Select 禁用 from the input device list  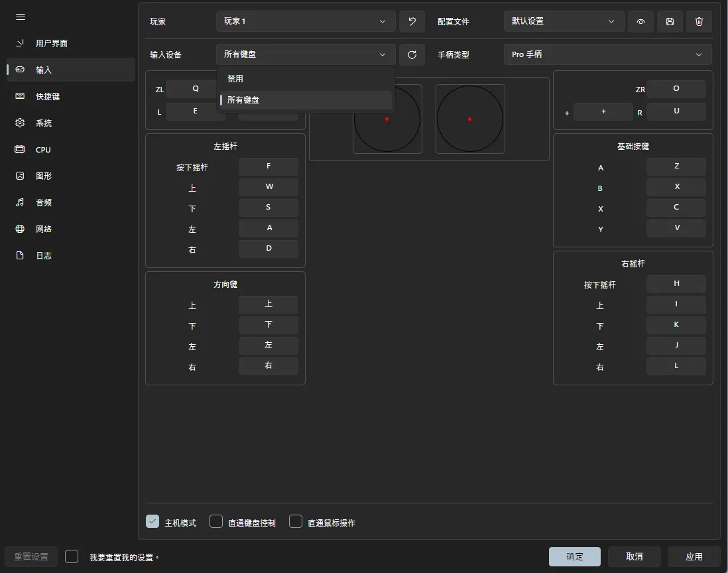click(x=305, y=78)
